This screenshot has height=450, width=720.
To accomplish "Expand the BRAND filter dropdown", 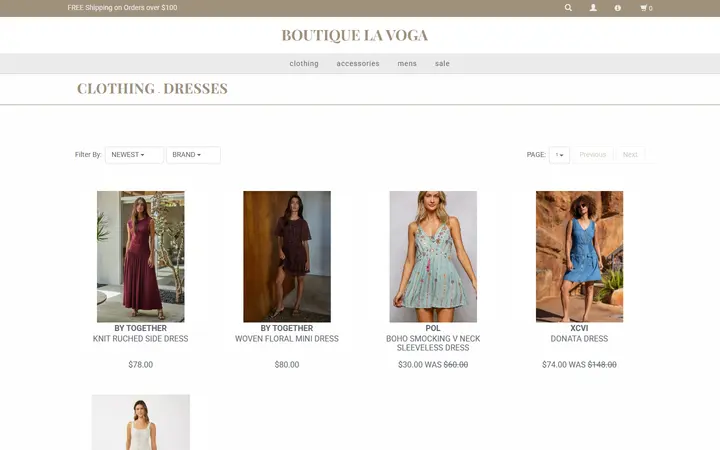I will pos(193,155).
